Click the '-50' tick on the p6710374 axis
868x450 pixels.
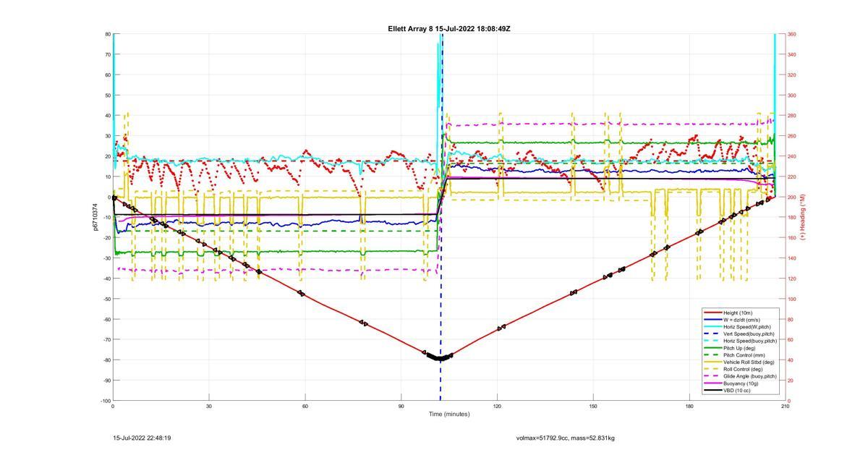click(x=107, y=299)
